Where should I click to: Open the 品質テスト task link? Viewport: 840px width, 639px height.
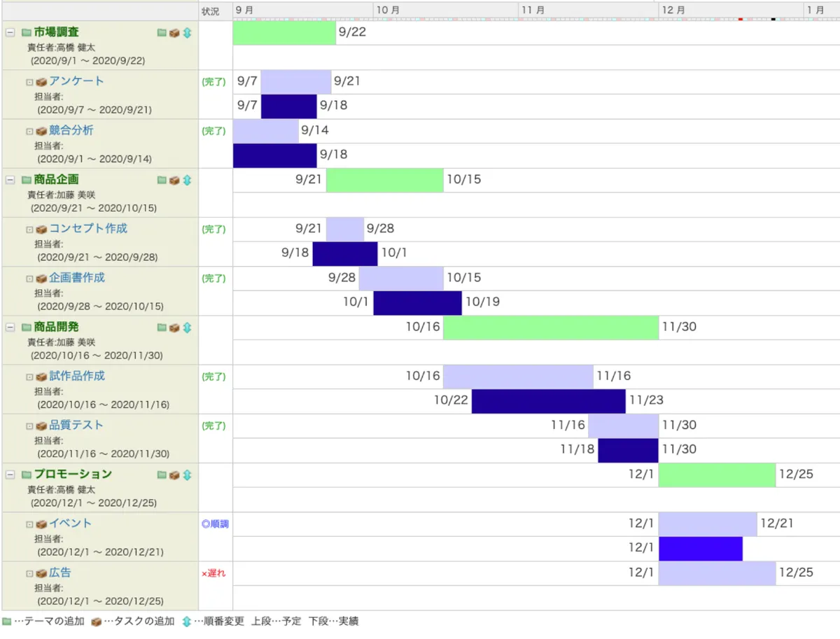tap(76, 425)
